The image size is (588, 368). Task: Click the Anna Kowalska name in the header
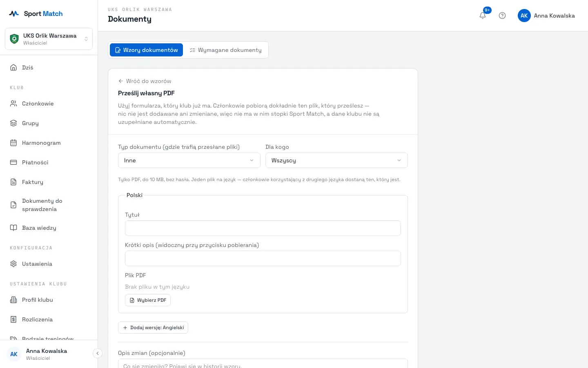tap(554, 16)
